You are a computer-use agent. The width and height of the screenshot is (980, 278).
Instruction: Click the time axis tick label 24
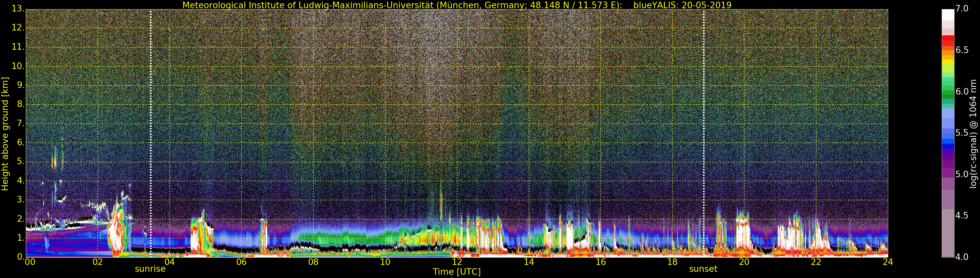[x=888, y=262]
